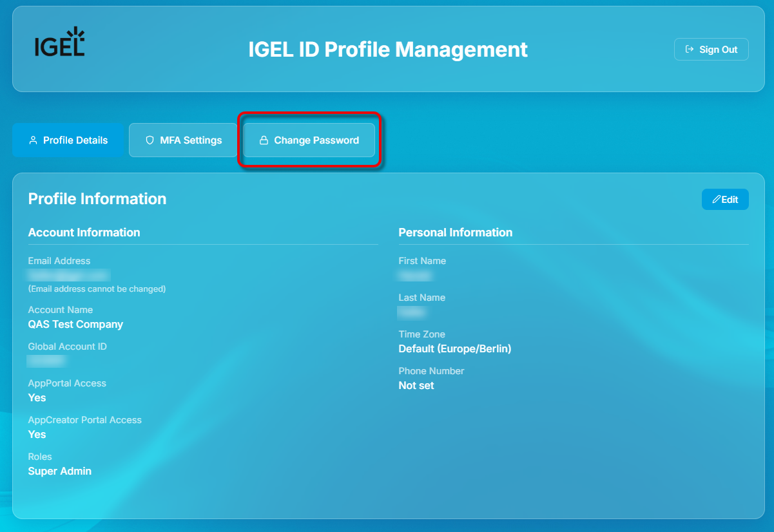The width and height of the screenshot is (774, 532).
Task: Switch to the MFA Settings tab
Action: 182,140
